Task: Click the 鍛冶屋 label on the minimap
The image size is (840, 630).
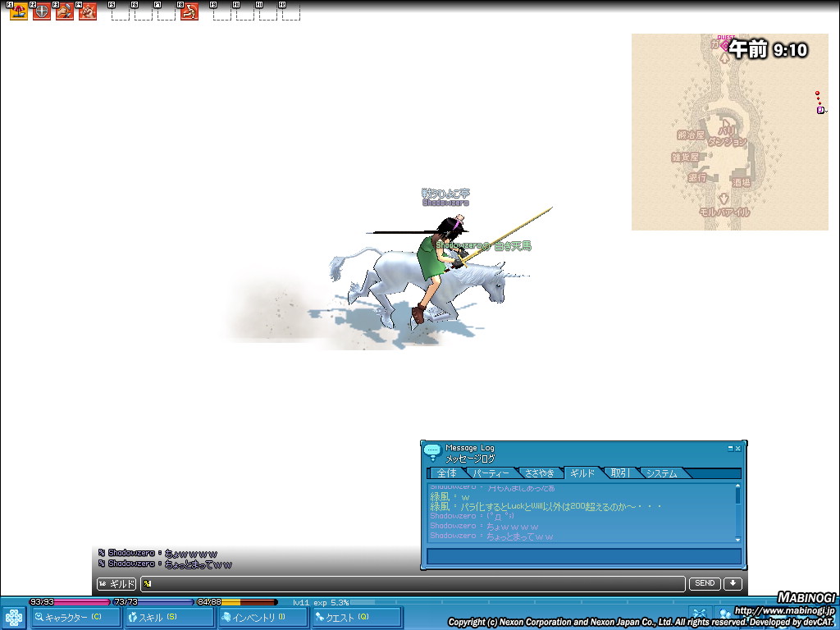Action: 691,135
